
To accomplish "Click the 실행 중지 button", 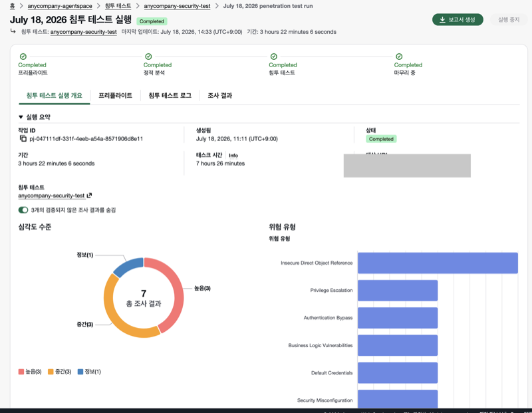I will (x=509, y=20).
